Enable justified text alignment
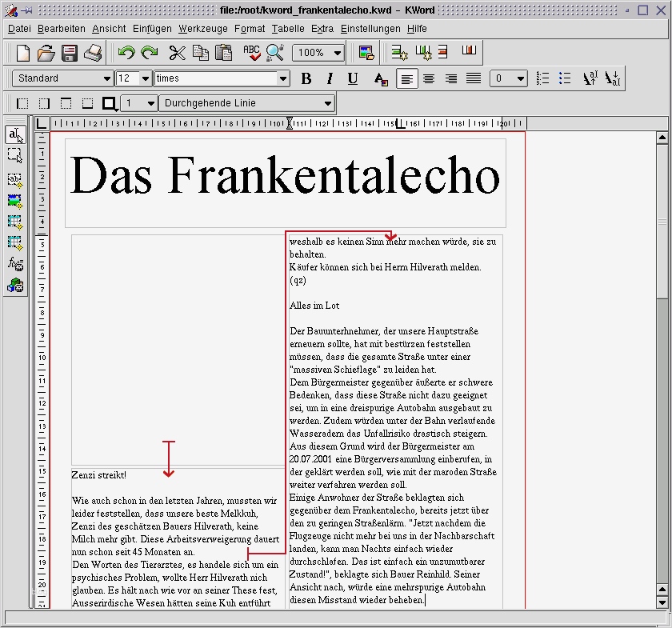Viewport: 672px width, 628px height. (x=473, y=78)
